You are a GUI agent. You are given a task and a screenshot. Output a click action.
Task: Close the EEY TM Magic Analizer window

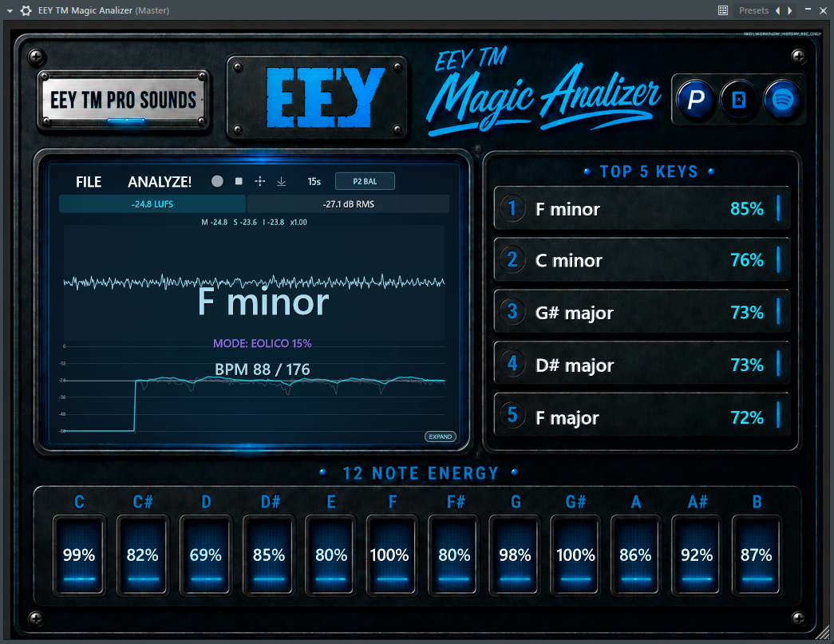[823, 10]
